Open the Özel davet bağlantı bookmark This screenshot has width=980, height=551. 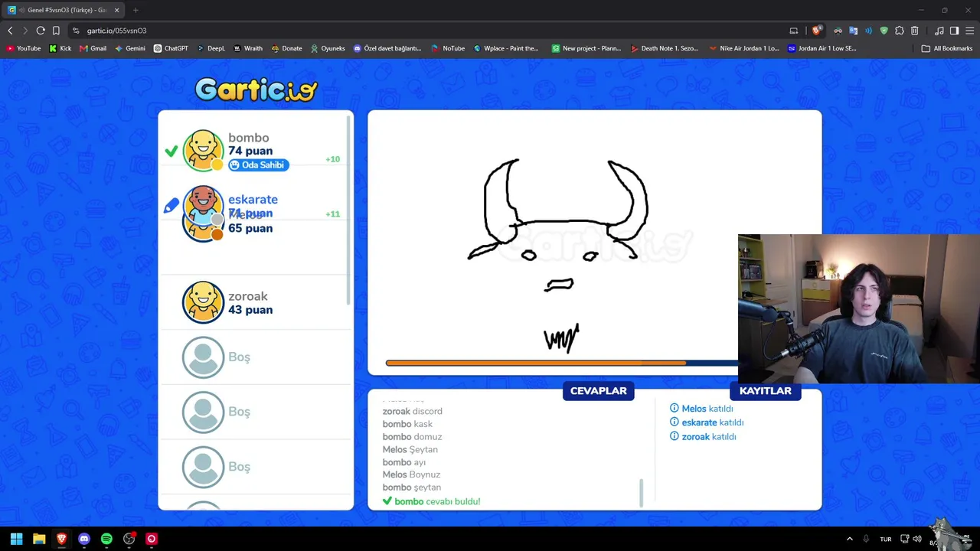click(x=387, y=48)
